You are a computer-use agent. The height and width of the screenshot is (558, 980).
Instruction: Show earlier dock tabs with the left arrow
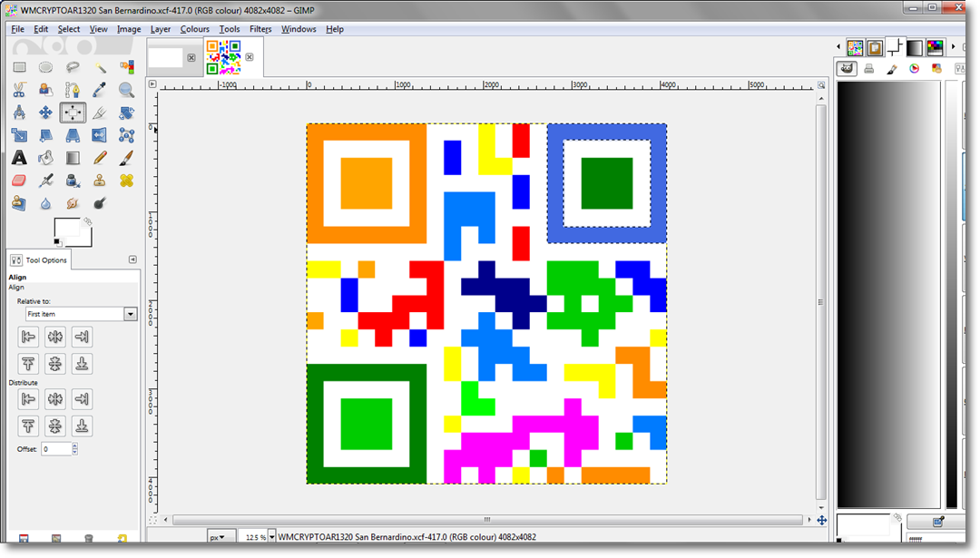pos(838,47)
